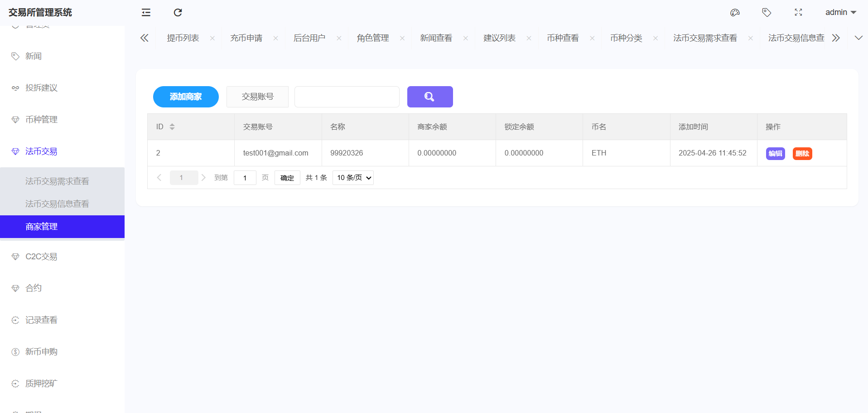868x413 pixels.
Task: Edit merchant test001 with 编辑 button
Action: pyautogui.click(x=775, y=154)
